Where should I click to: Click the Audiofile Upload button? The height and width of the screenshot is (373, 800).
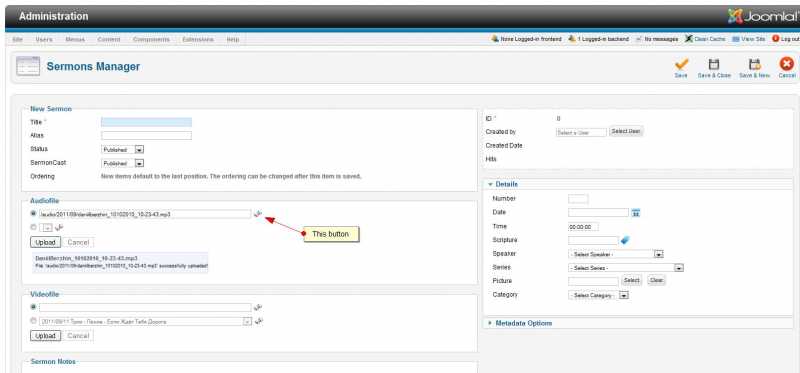45,242
